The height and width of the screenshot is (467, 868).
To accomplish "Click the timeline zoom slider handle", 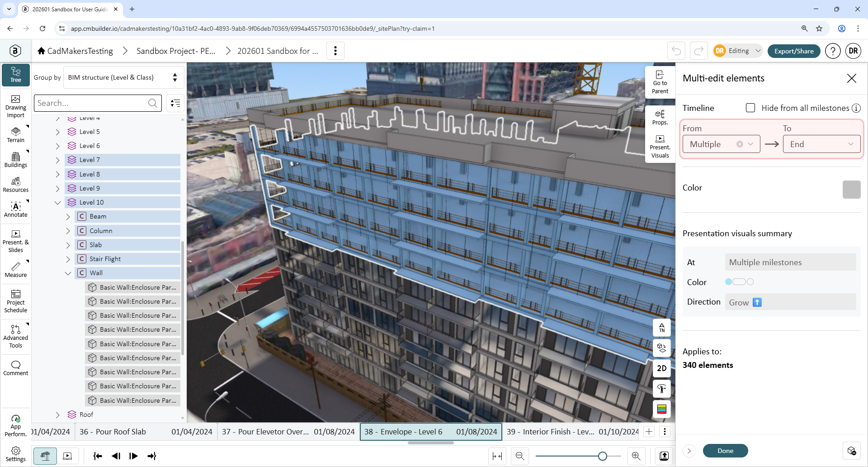I will click(602, 456).
